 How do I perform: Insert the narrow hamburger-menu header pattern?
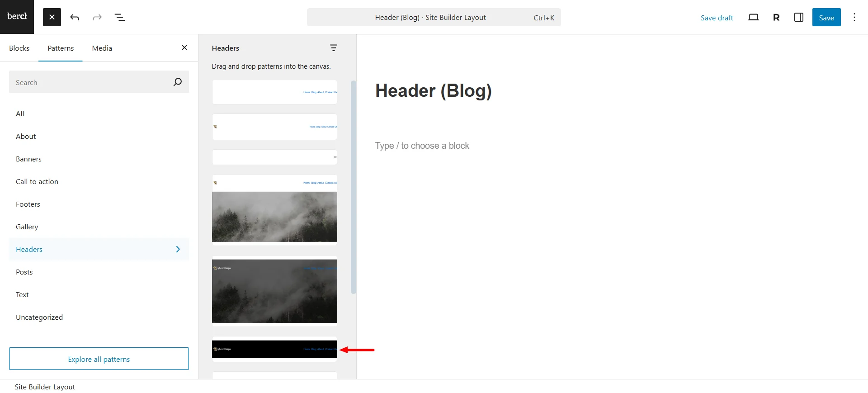click(x=274, y=157)
